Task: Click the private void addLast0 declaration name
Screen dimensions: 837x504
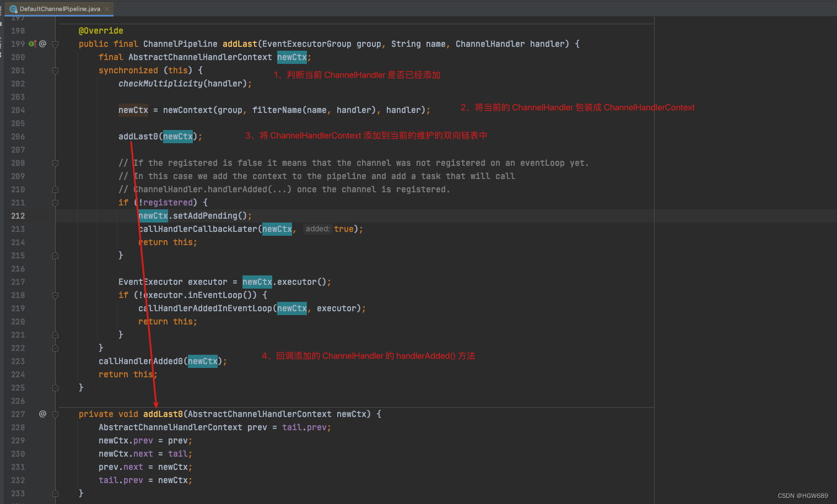Action: 163,414
